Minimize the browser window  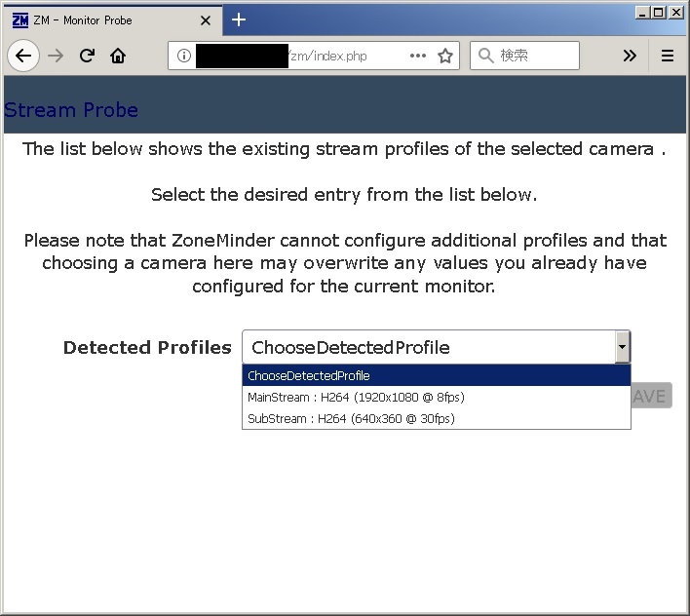point(642,13)
